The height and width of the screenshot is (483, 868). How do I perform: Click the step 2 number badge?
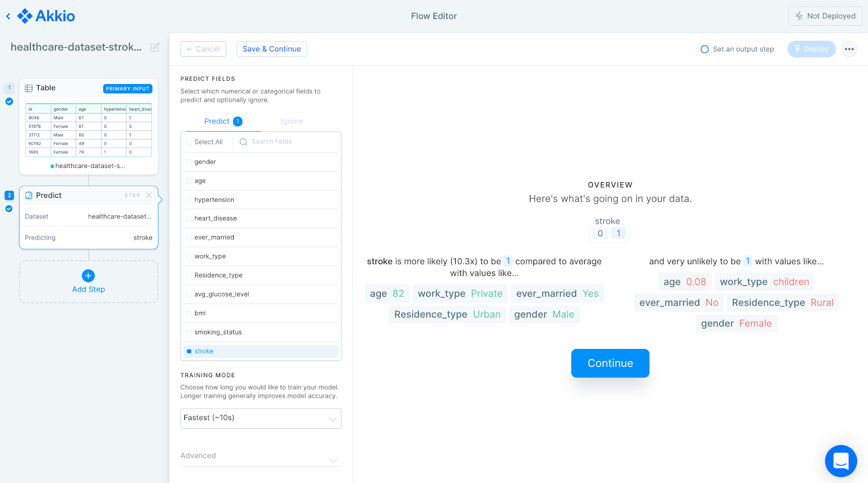pyautogui.click(x=9, y=195)
